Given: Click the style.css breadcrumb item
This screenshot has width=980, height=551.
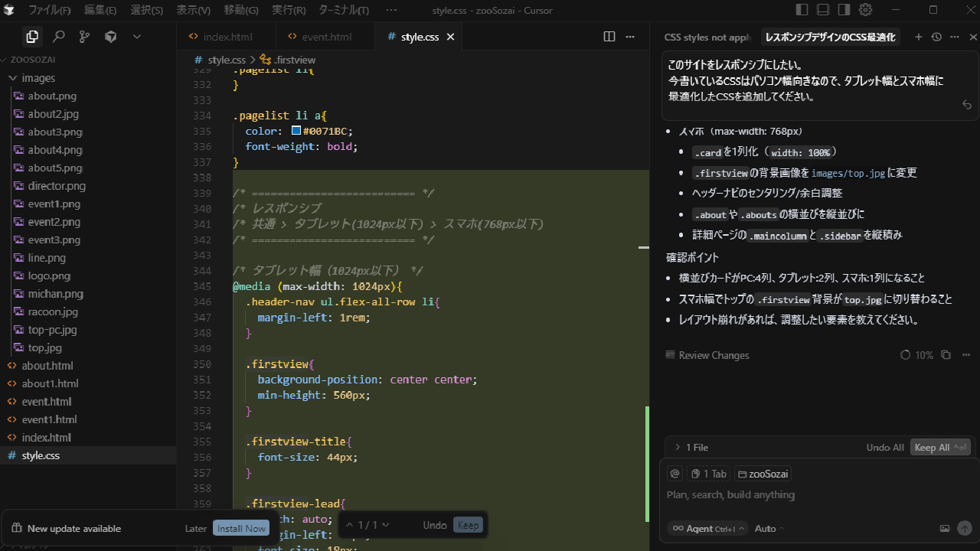Looking at the screenshot, I should (220, 60).
